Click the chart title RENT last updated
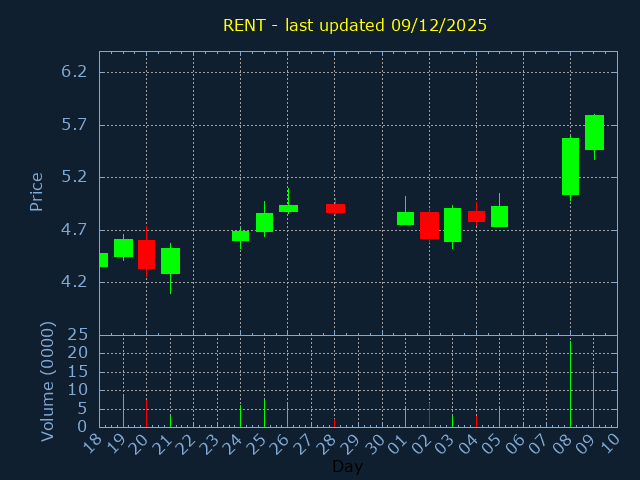The height and width of the screenshot is (480, 640). click(x=355, y=25)
